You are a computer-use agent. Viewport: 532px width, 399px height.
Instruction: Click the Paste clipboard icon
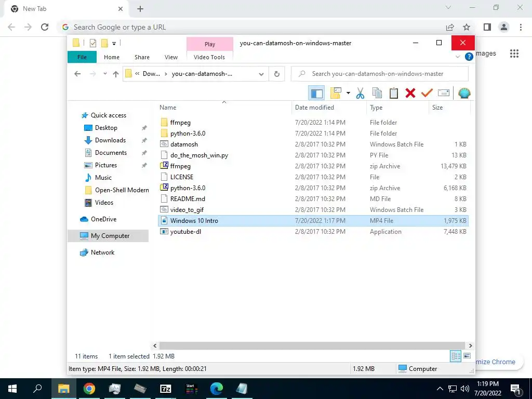pyautogui.click(x=394, y=93)
